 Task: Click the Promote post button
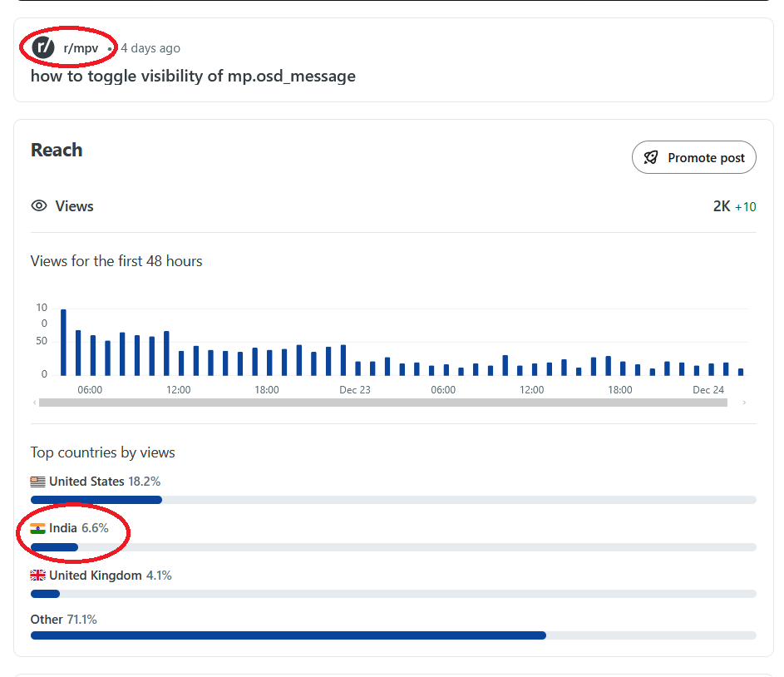pyautogui.click(x=693, y=157)
